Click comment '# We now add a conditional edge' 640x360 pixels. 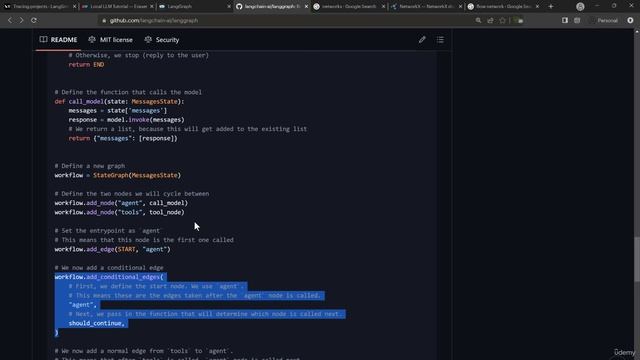109,268
